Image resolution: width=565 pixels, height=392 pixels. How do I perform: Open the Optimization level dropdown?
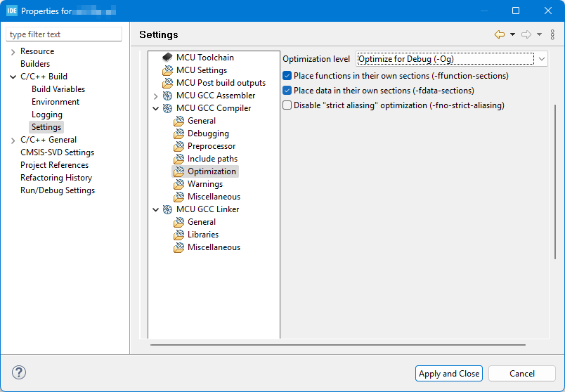(452, 59)
